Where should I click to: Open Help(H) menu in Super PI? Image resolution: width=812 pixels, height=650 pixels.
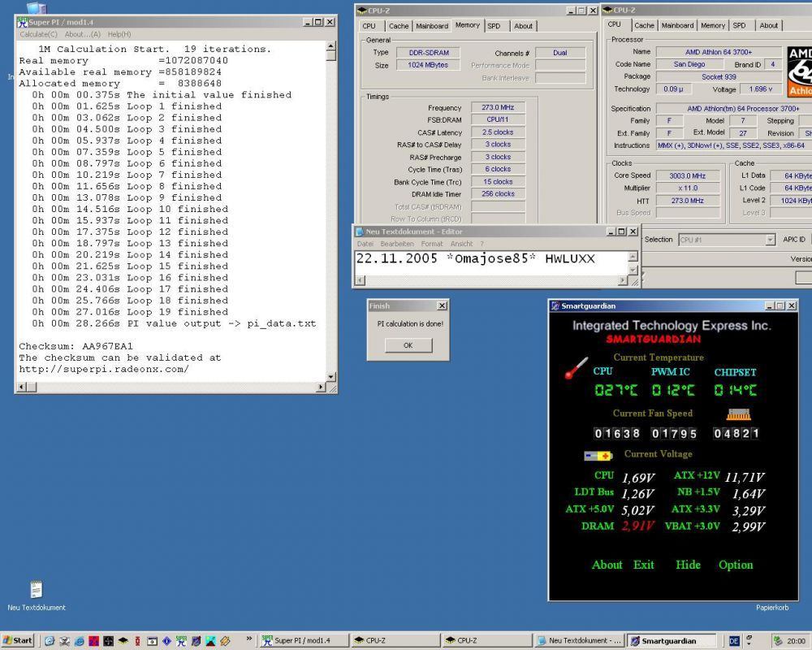119,34
